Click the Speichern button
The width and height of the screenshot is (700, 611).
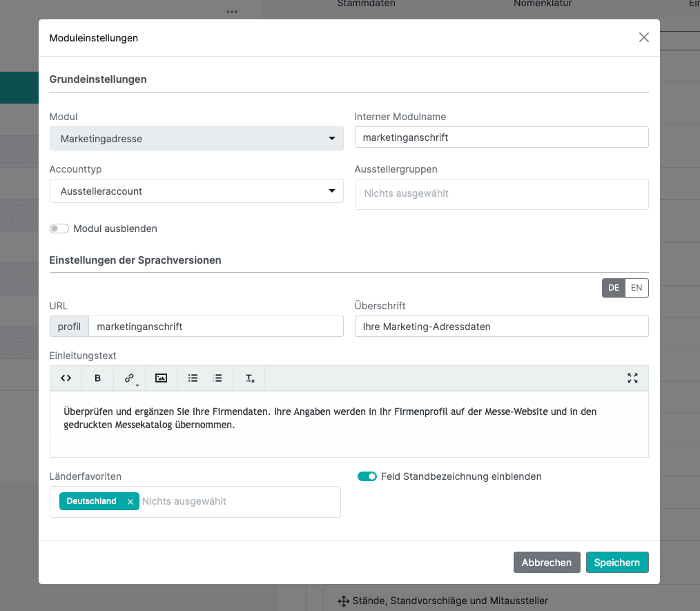point(617,563)
